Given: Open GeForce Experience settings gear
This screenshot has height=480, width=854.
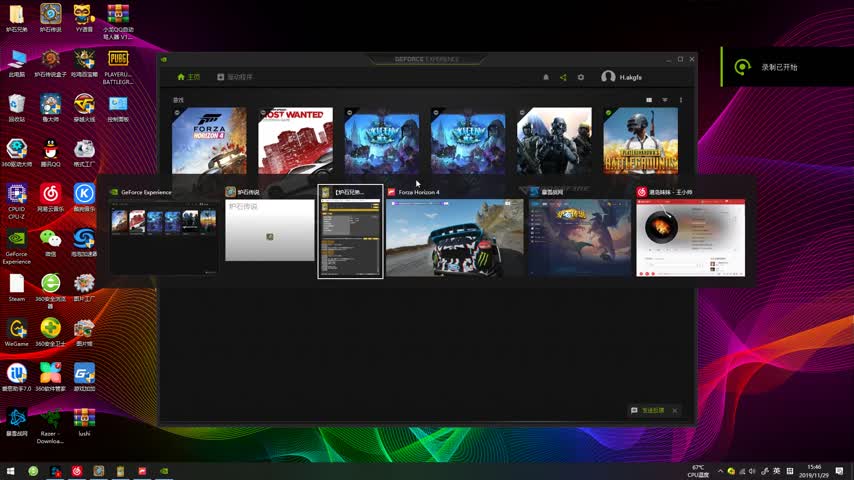Looking at the screenshot, I should [581, 77].
